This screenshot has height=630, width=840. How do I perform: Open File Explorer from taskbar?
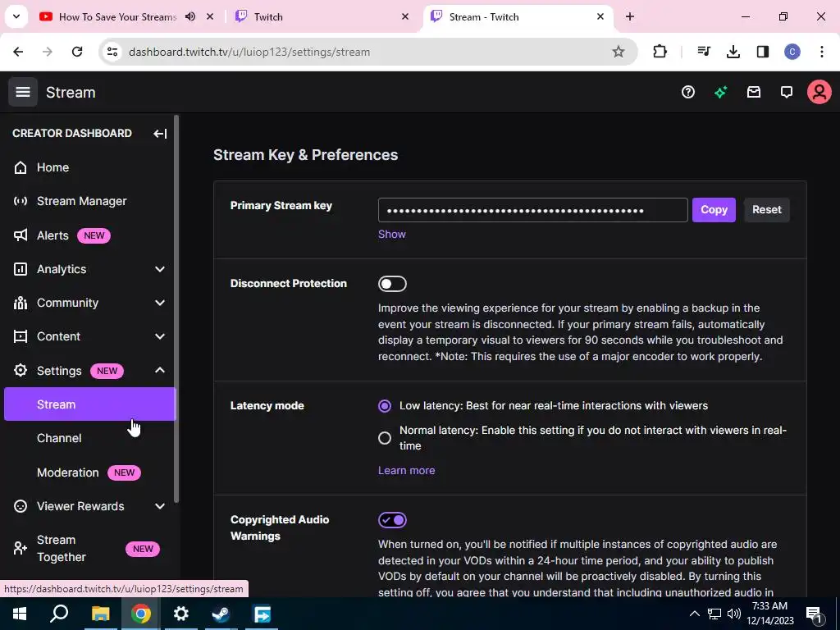coord(100,614)
